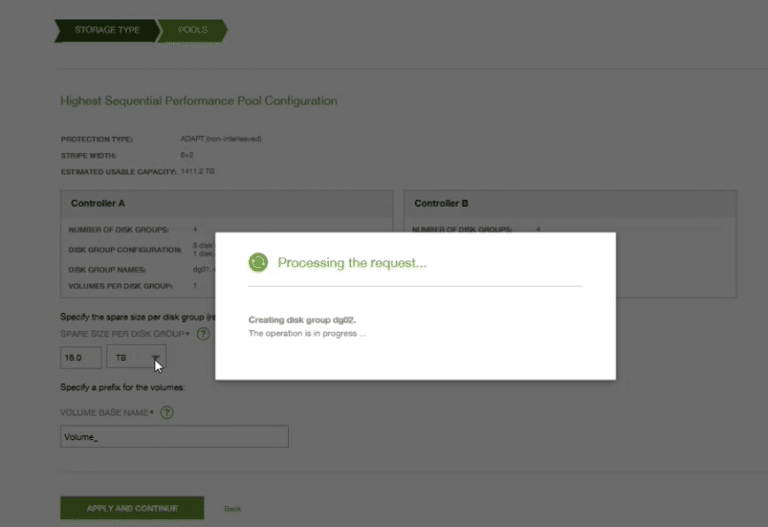Click the Volume_ base name text field
The height and width of the screenshot is (527, 768).
pyautogui.click(x=174, y=436)
